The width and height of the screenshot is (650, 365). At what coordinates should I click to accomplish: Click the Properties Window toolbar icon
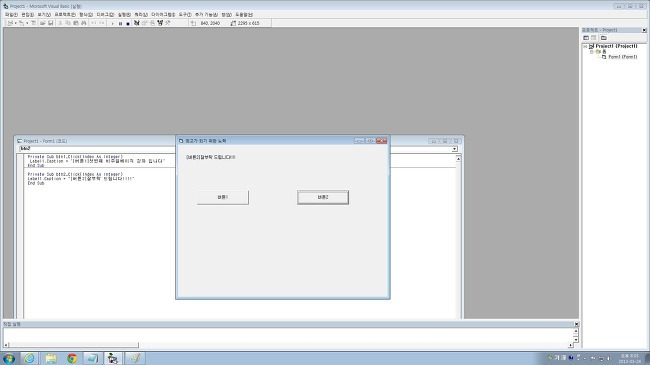click(x=145, y=23)
